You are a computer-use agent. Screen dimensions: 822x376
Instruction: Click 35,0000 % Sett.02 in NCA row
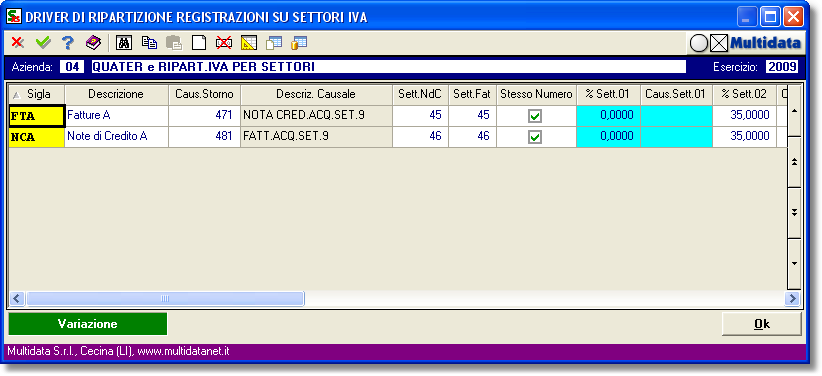click(744, 137)
